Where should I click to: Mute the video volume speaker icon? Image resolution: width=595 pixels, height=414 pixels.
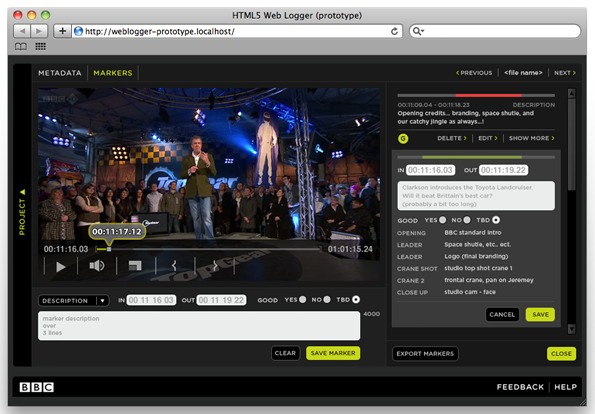[97, 266]
